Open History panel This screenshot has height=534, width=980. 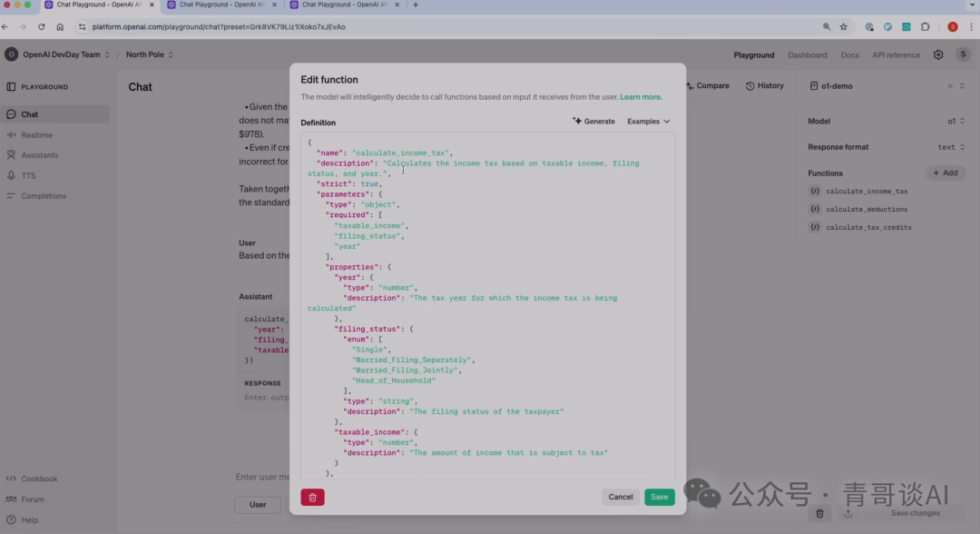(x=764, y=86)
